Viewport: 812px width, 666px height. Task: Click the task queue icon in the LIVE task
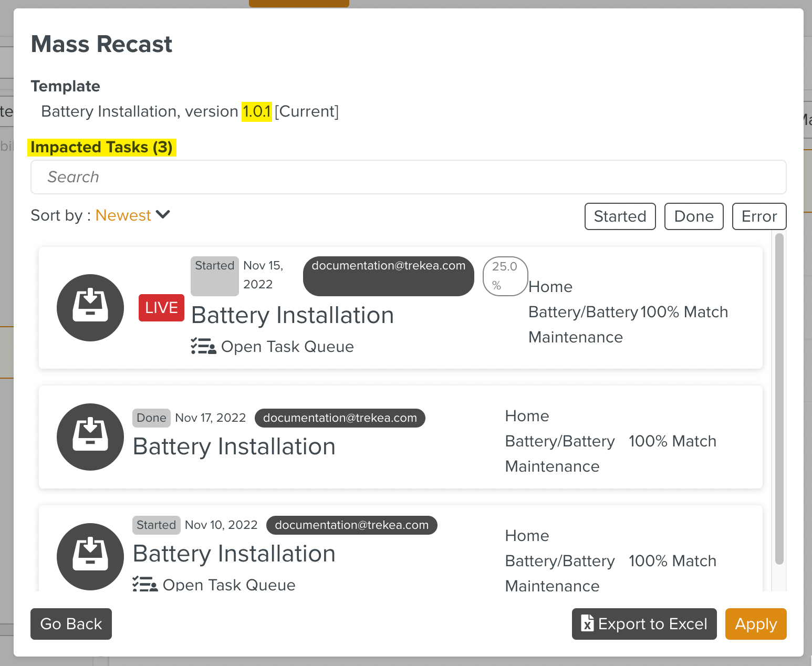coord(203,347)
